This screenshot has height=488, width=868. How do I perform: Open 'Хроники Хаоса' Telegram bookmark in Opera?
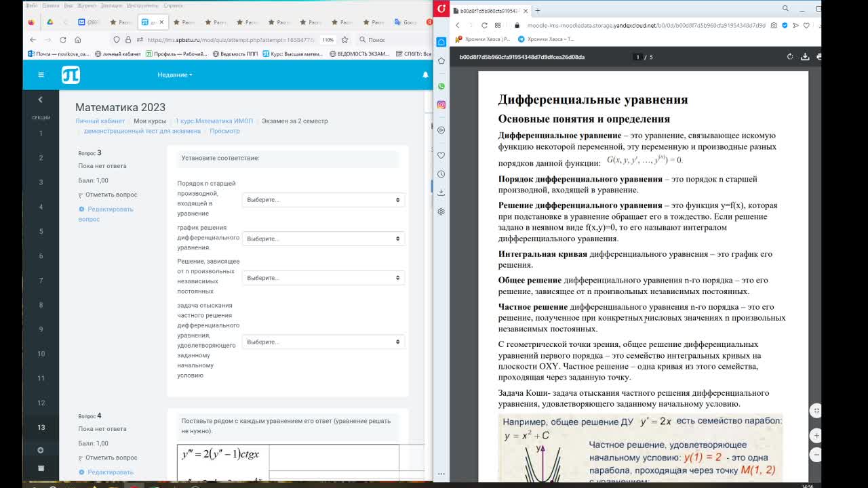tap(546, 39)
